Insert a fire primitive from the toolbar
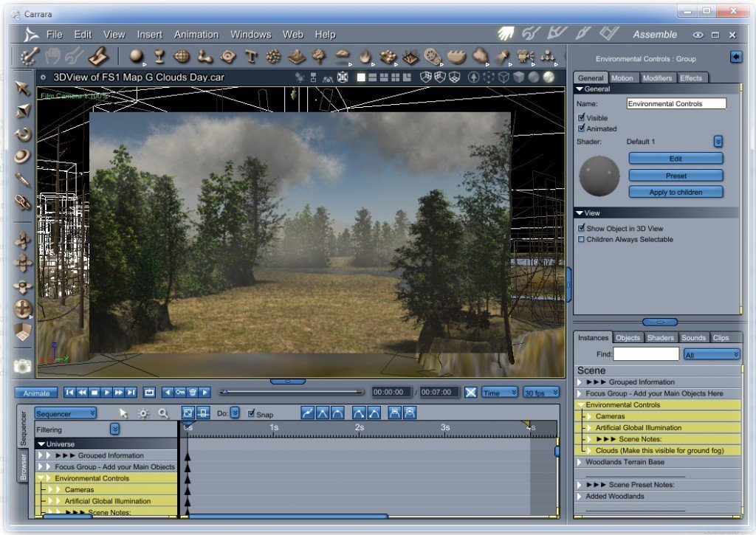This screenshot has width=756, height=535. tap(365, 56)
